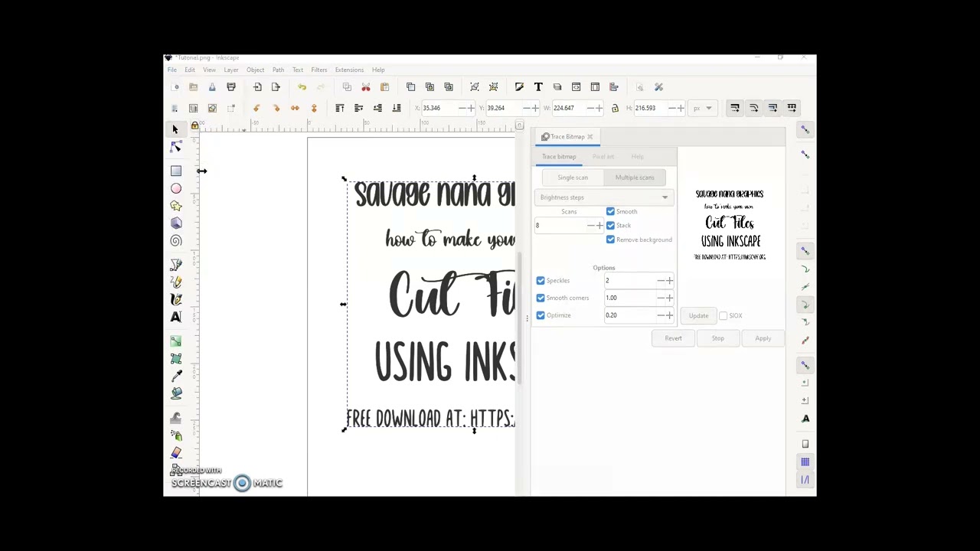The height and width of the screenshot is (551, 980).
Task: Select the Mesh gradient tool
Action: (x=176, y=358)
